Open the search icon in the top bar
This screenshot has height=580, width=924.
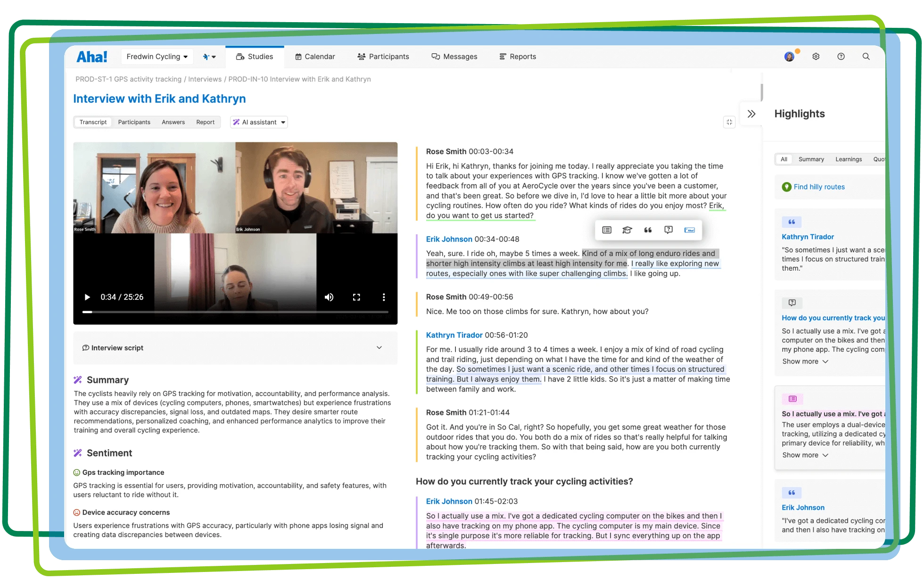click(866, 56)
